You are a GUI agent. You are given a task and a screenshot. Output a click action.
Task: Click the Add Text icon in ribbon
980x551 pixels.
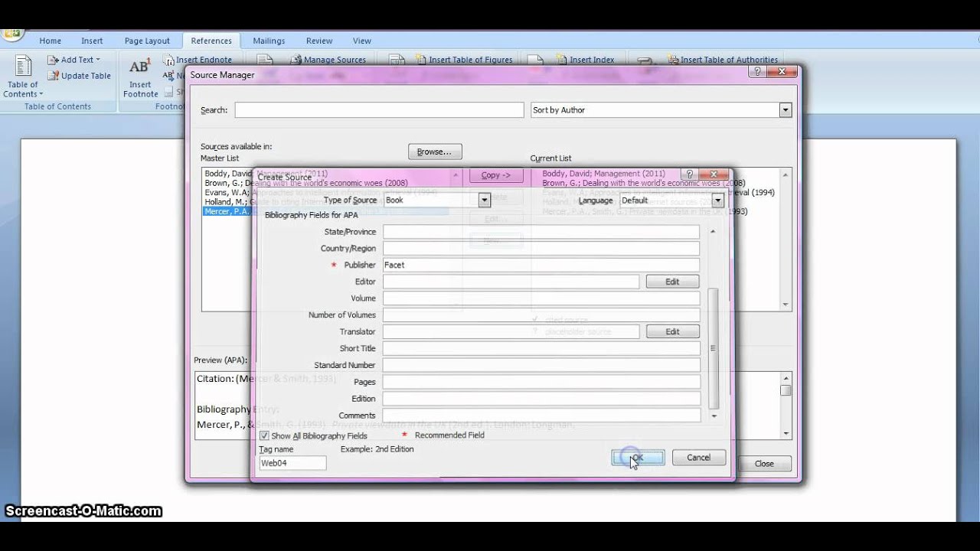[54, 60]
